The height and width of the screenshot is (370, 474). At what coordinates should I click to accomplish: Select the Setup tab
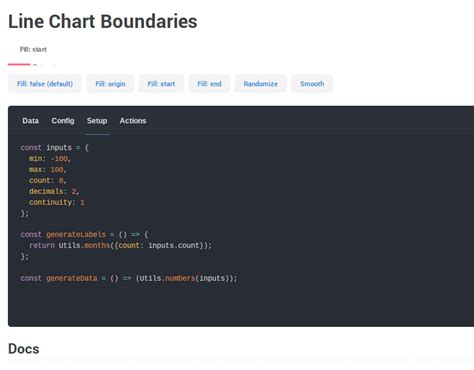[x=97, y=121]
